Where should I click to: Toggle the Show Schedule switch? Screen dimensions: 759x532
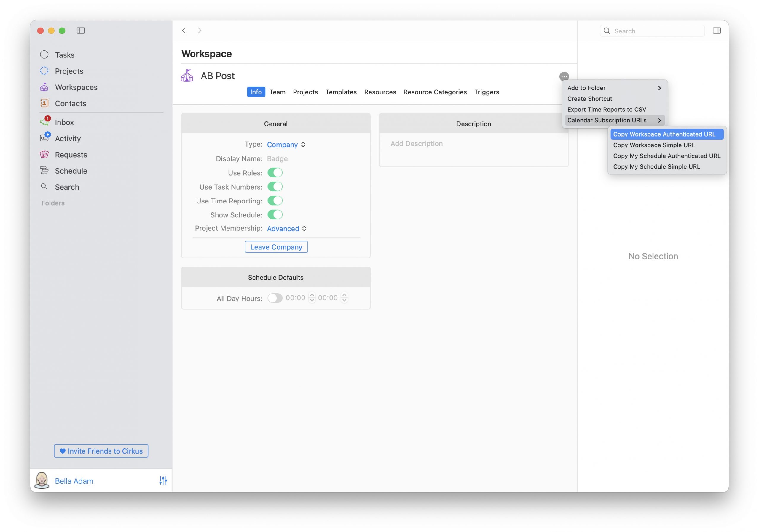[275, 215]
